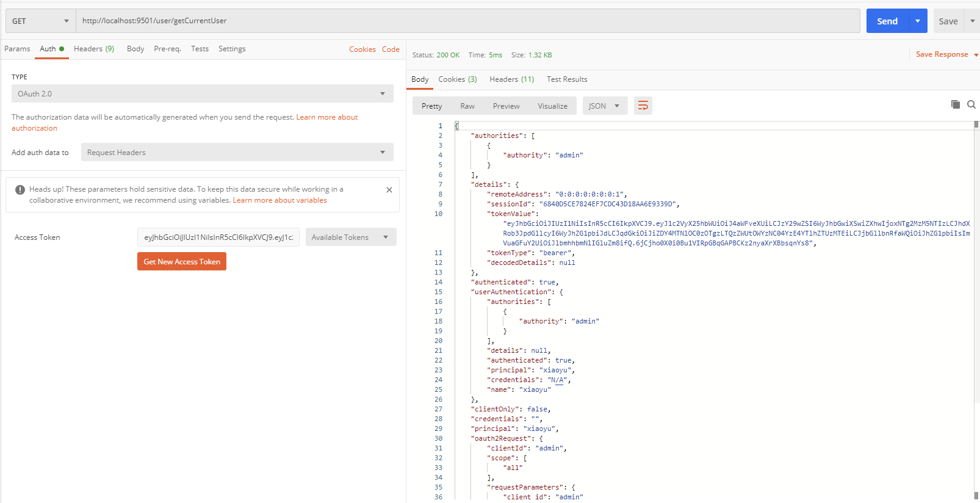The width and height of the screenshot is (980, 503).
Task: Open the request Settings tab
Action: tap(232, 49)
